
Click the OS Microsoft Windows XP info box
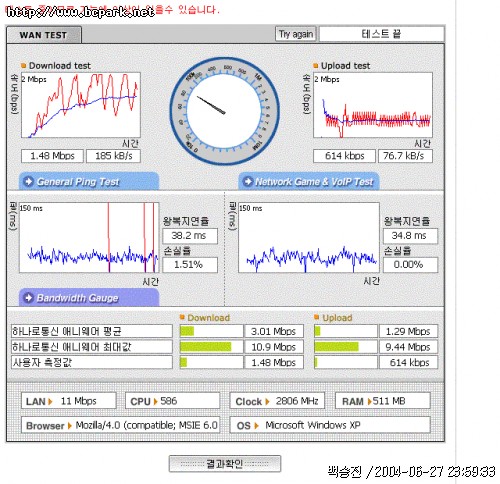point(330,425)
